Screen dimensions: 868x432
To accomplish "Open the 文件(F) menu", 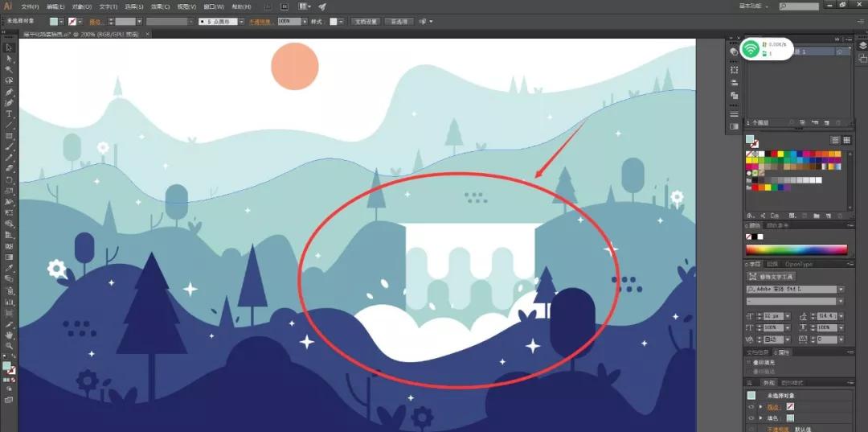I will point(31,6).
